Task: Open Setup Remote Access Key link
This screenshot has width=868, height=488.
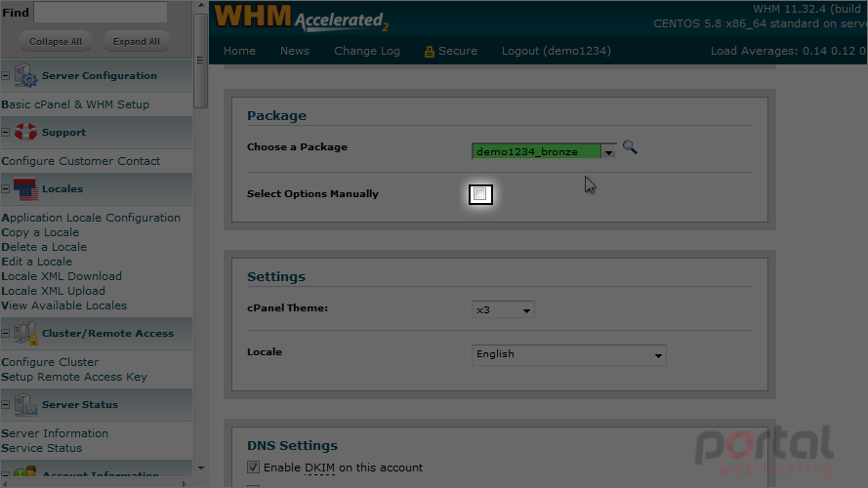Action: (74, 377)
